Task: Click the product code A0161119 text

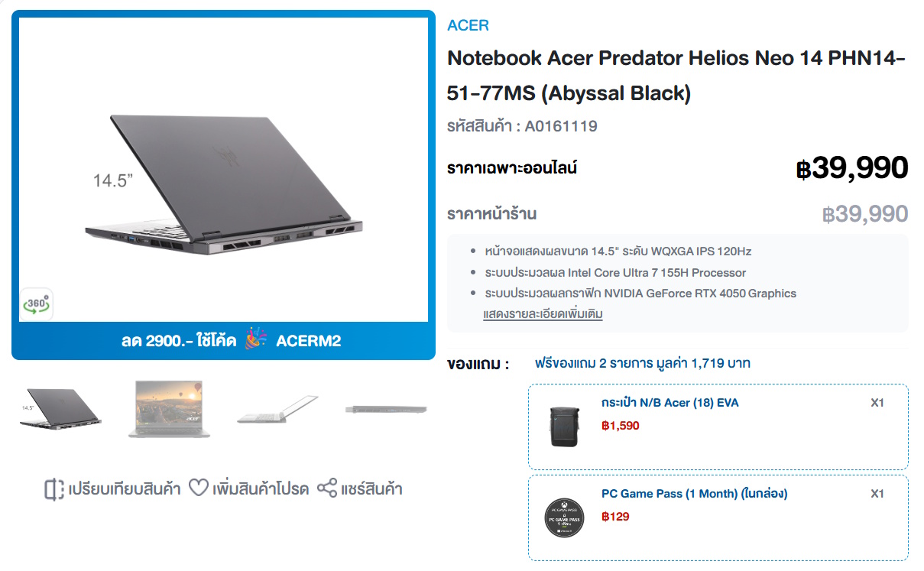Action: click(x=522, y=127)
